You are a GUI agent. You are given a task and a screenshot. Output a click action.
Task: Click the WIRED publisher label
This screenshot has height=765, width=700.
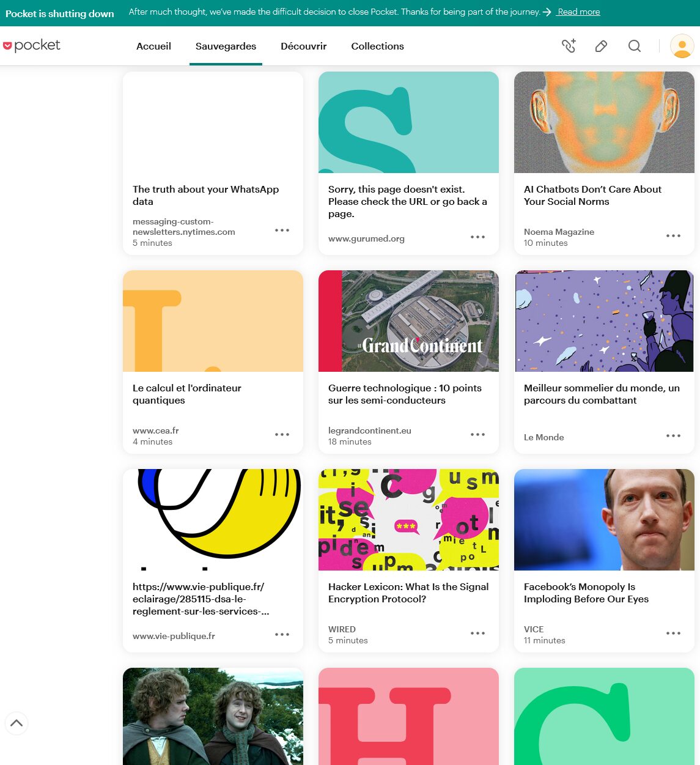(342, 629)
